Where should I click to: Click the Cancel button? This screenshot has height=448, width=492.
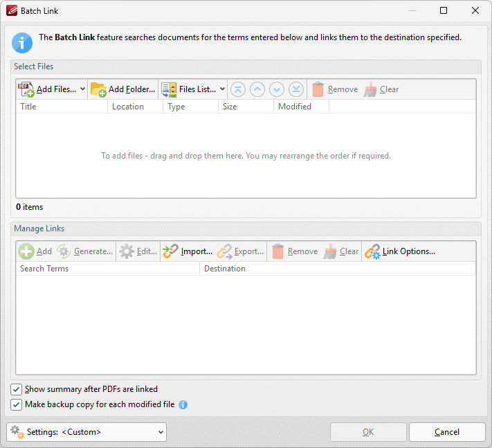click(x=447, y=432)
